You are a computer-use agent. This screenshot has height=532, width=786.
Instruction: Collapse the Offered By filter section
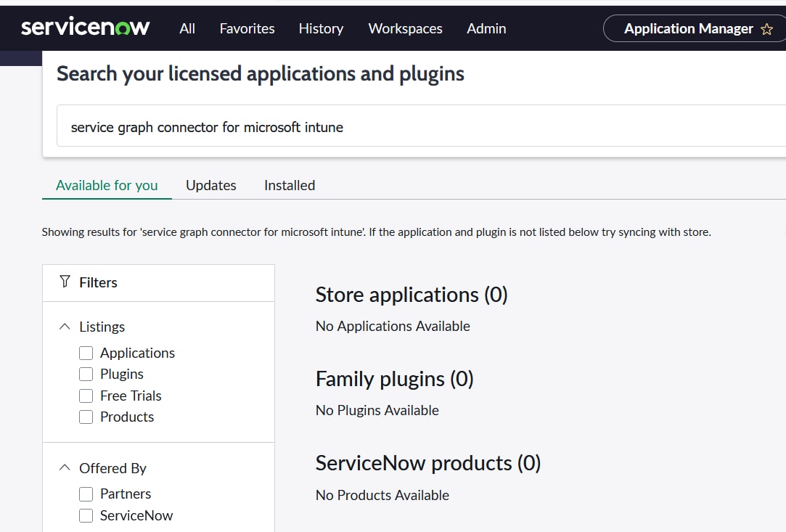(65, 468)
